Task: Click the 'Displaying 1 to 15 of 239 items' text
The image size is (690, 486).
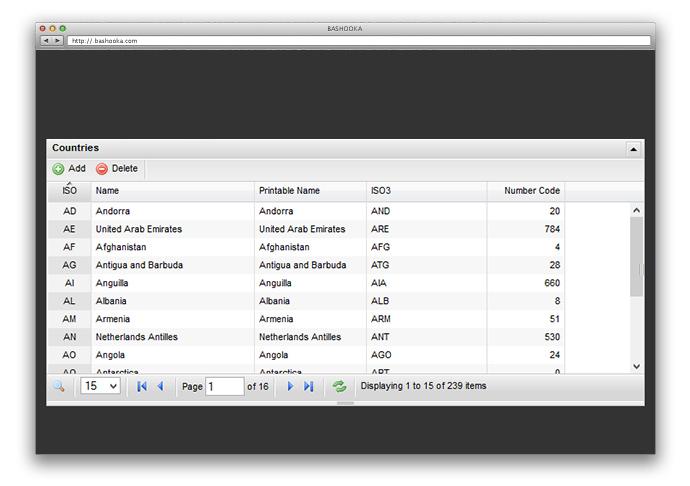Action: click(x=423, y=386)
